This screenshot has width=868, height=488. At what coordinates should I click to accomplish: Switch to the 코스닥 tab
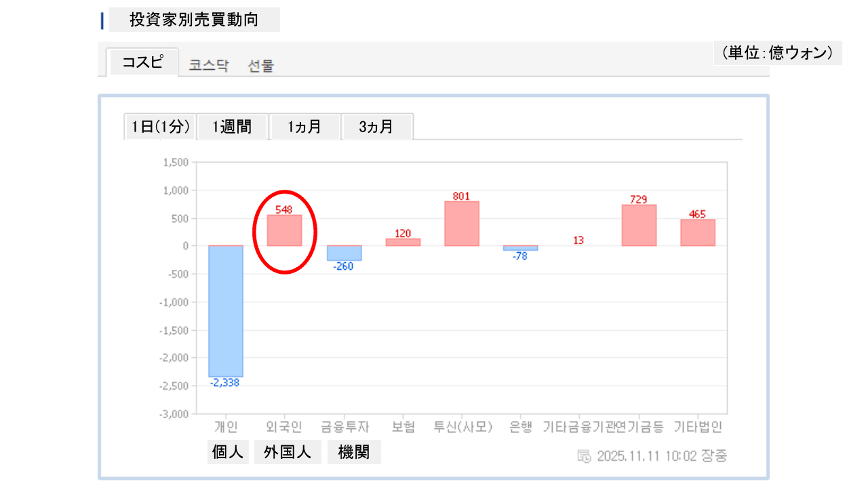pos(208,66)
